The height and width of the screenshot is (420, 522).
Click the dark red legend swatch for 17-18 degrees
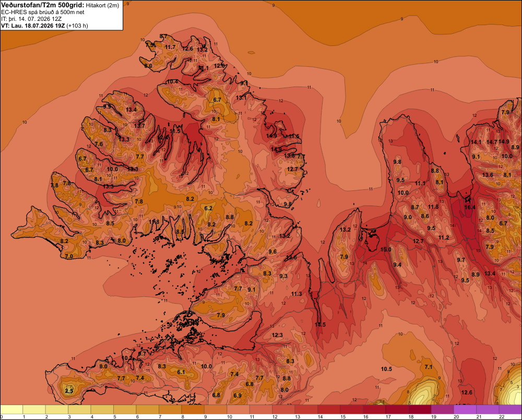[x=397, y=410]
